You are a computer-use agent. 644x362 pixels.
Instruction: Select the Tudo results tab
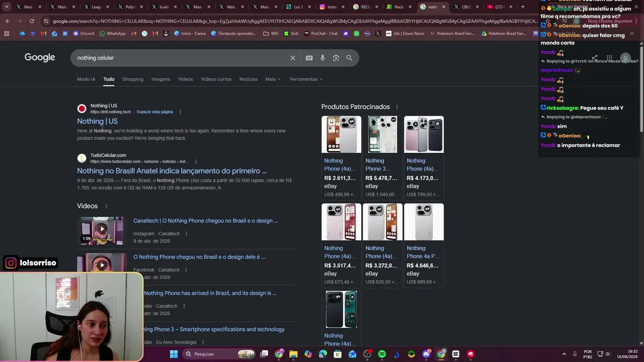[109, 79]
